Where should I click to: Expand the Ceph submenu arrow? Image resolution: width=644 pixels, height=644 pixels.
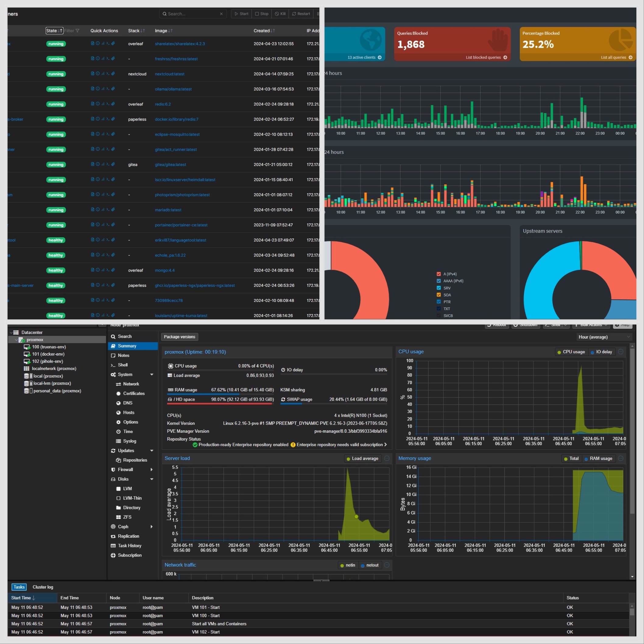(152, 527)
